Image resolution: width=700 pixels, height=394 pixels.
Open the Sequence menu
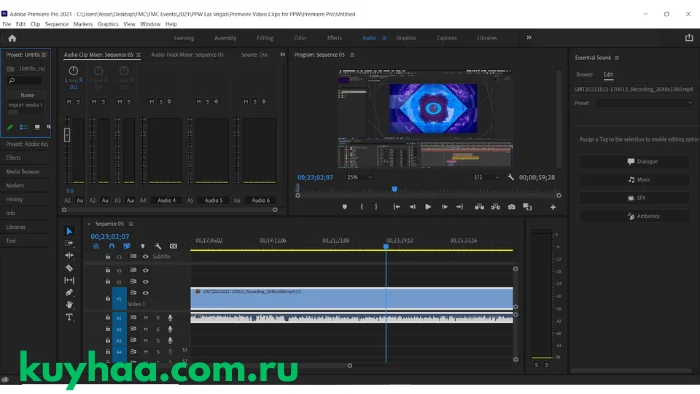point(57,24)
